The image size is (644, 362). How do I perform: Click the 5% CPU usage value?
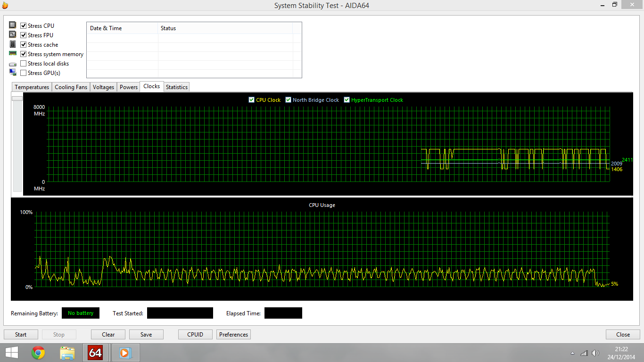click(614, 284)
